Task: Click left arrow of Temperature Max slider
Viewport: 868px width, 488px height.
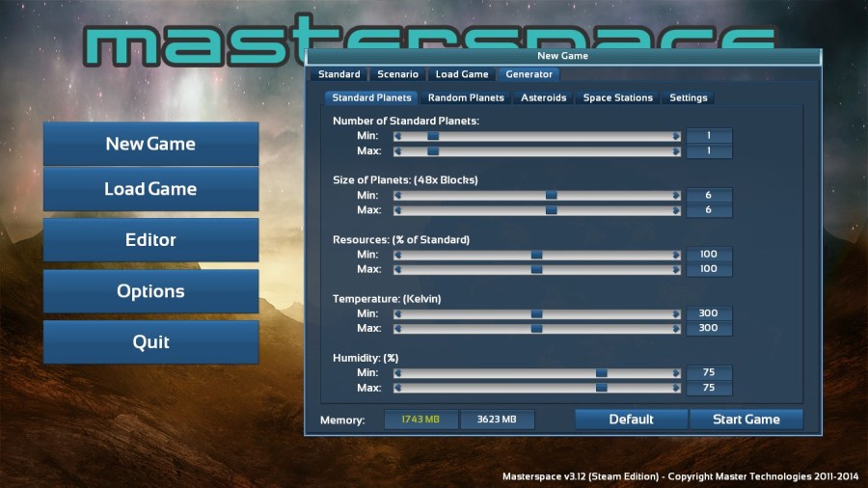Action: 397,329
